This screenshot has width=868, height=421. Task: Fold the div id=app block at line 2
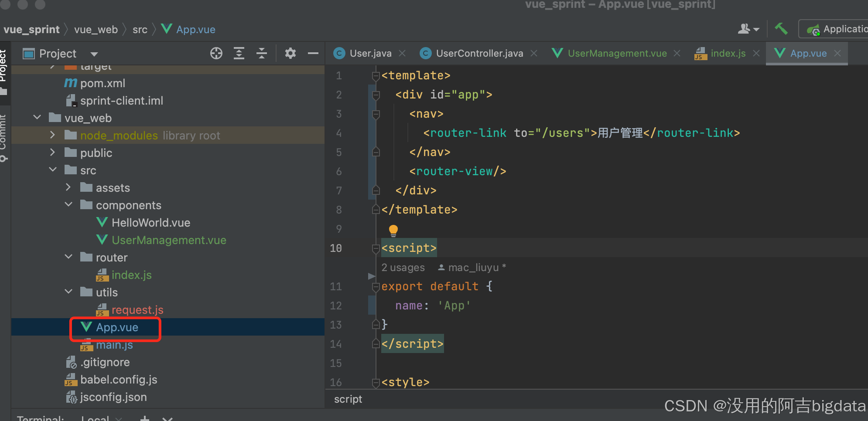click(376, 95)
